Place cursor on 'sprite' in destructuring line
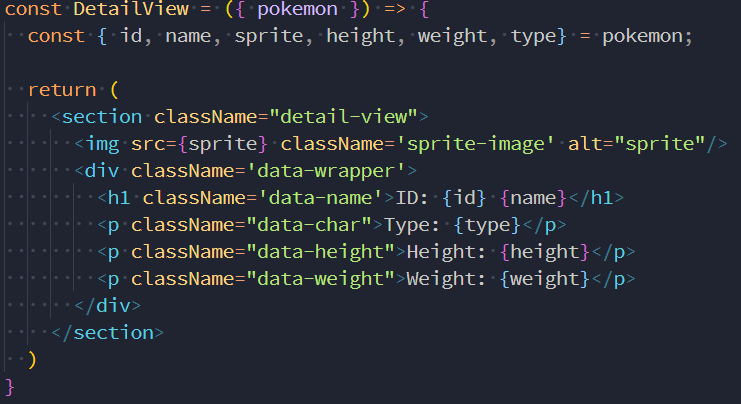Viewport: 741px width, 404px height. [269, 36]
